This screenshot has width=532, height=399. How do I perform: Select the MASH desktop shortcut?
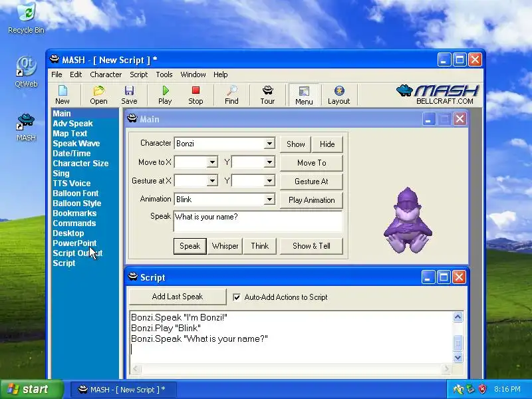[26, 128]
